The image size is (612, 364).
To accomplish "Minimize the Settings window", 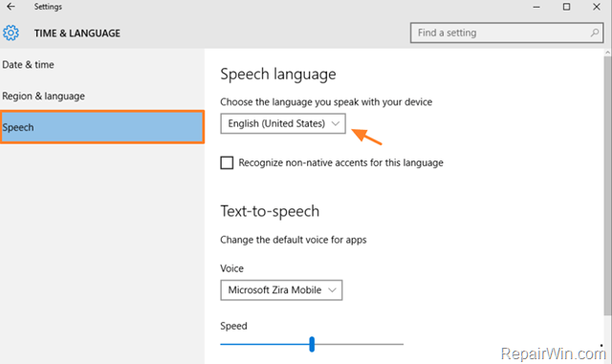I will coord(536,7).
